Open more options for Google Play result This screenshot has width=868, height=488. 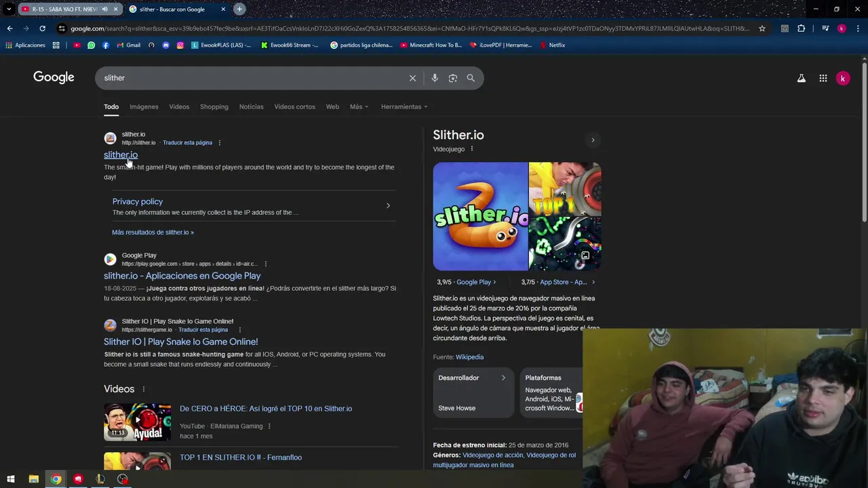[266, 264]
